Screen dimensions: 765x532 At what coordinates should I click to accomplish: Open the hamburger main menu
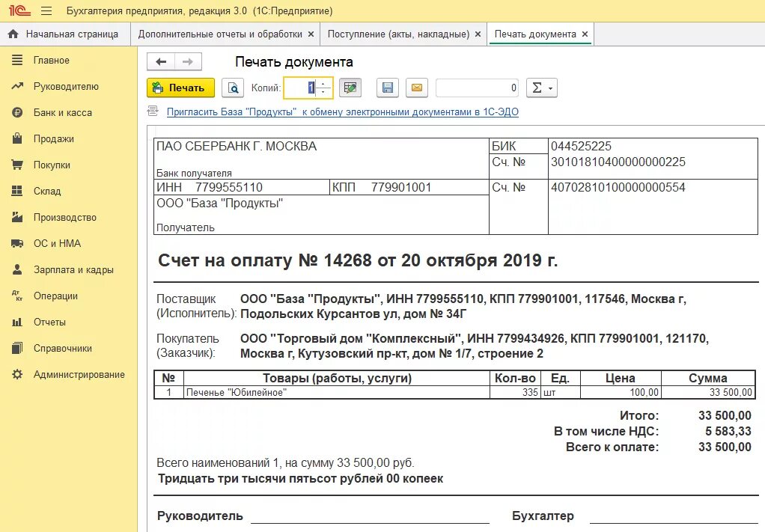[46, 10]
